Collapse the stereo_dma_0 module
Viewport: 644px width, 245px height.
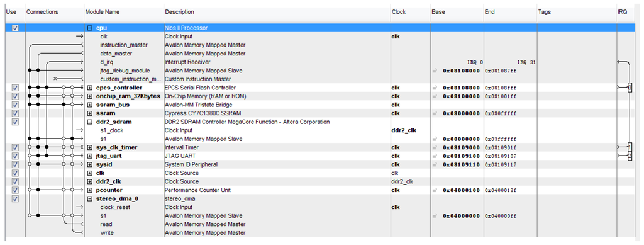(x=90, y=199)
